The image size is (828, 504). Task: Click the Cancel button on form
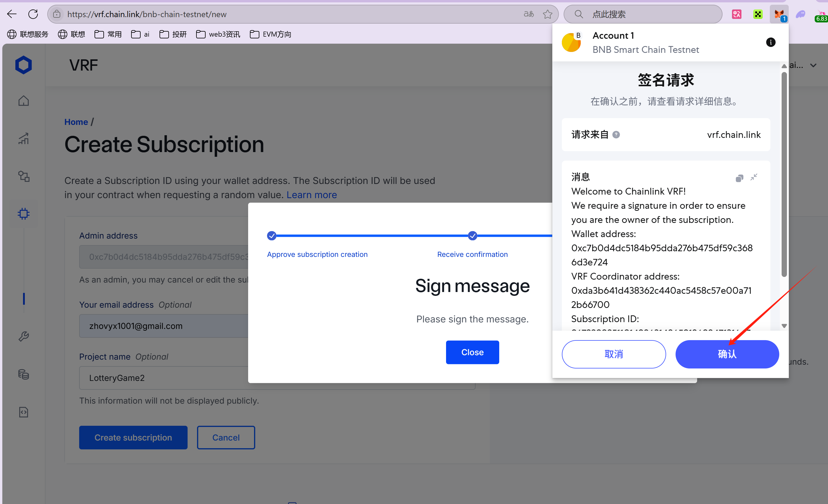tap(226, 438)
